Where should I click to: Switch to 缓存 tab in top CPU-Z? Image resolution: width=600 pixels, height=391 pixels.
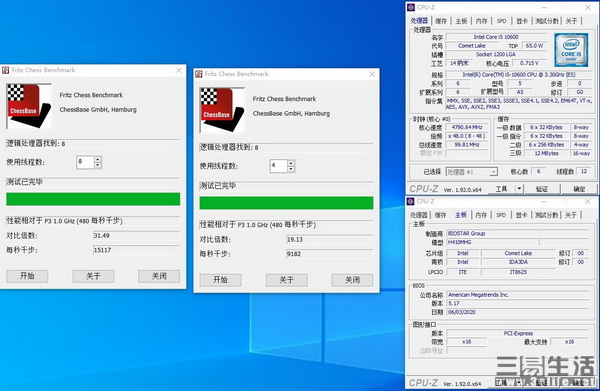pos(441,21)
